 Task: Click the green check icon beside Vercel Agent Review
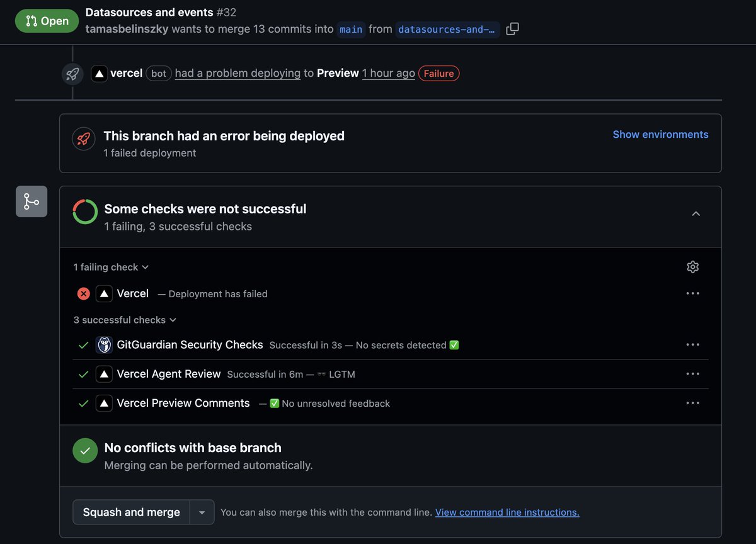pyautogui.click(x=83, y=374)
